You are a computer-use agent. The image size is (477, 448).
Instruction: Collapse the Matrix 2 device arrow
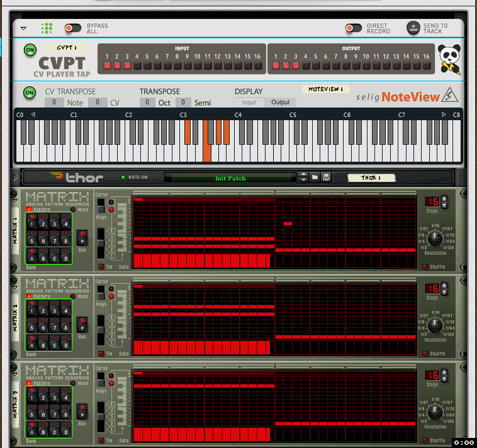[15, 288]
